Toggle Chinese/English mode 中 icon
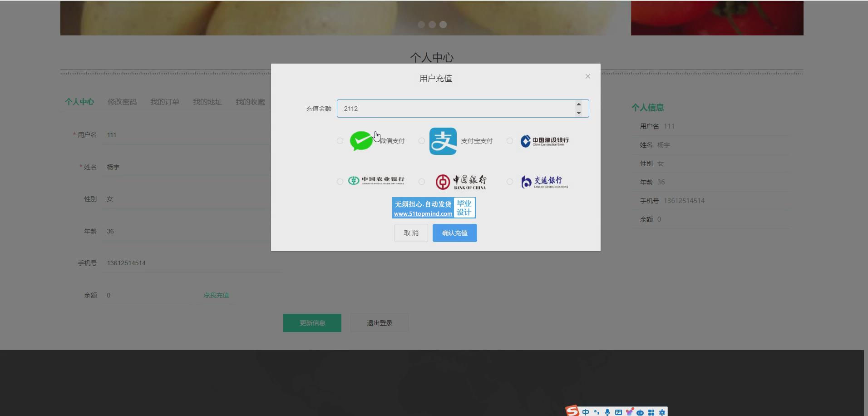 point(586,412)
